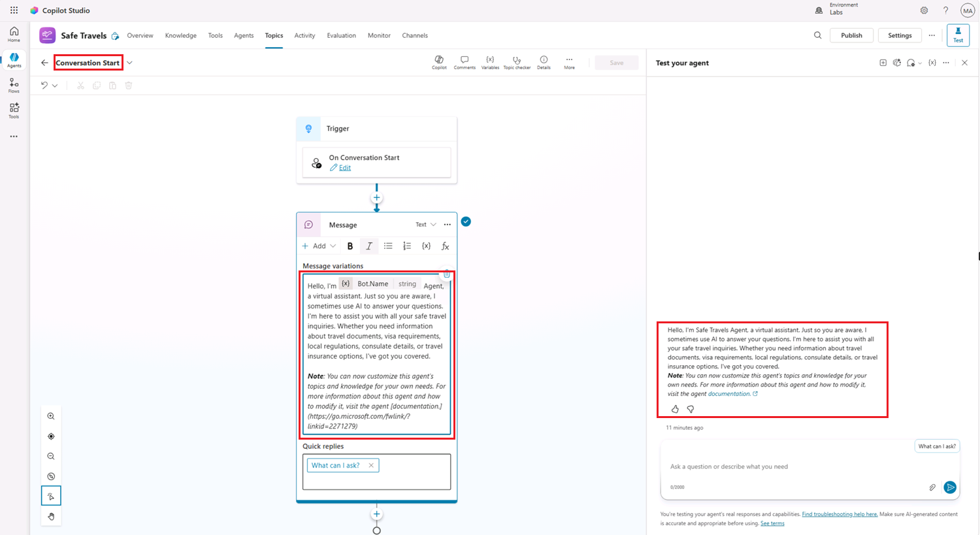Image resolution: width=980 pixels, height=535 pixels.
Task: Open the Copilot authoring tool
Action: click(439, 62)
